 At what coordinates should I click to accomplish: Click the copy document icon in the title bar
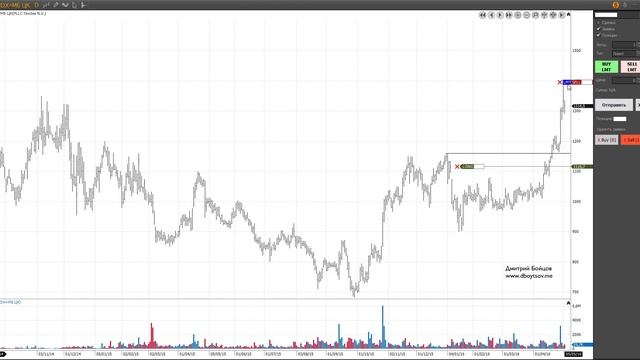pos(74,5)
